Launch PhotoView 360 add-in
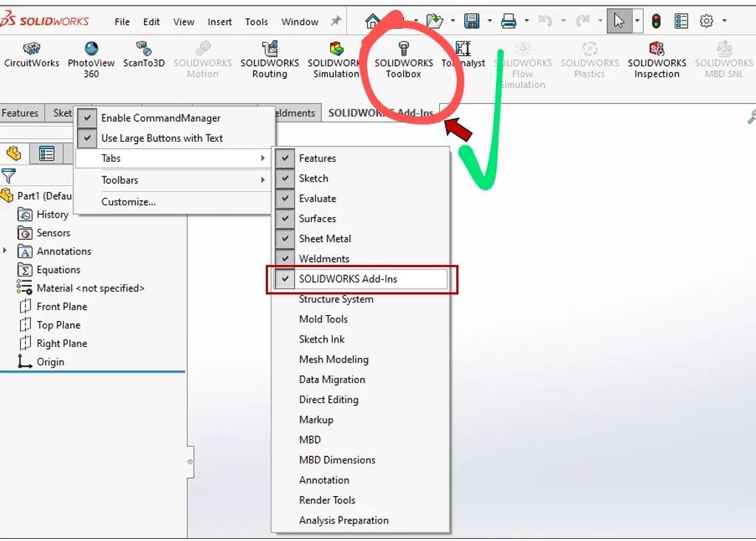Viewport: 756px width, 541px height. [x=91, y=59]
